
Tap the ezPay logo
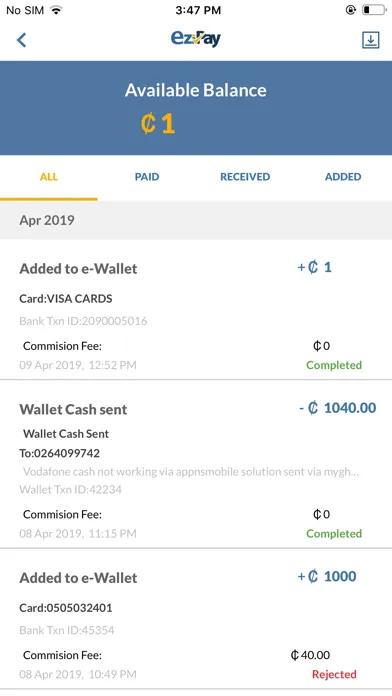click(x=196, y=39)
